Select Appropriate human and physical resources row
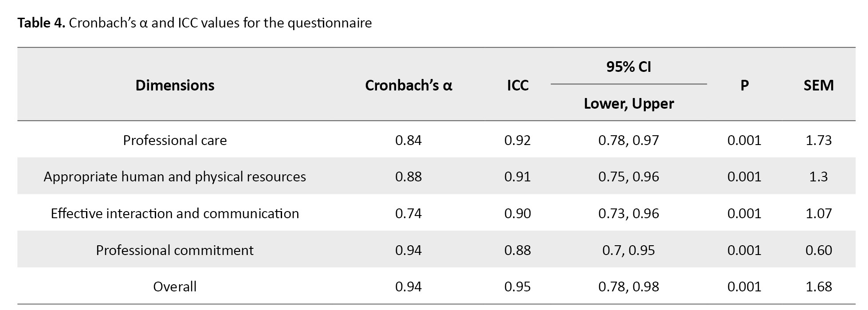Screen dimensions: 868x310 tap(175, 177)
